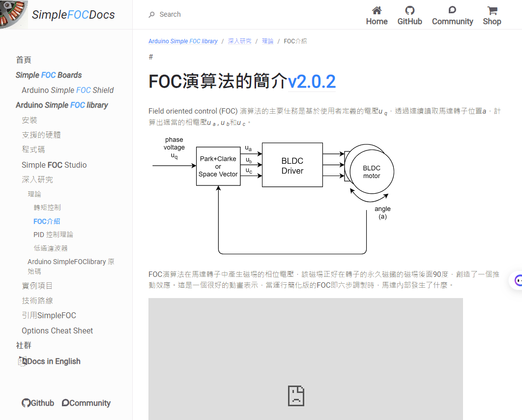The height and width of the screenshot is (420, 522).
Task: Open 程式碼 sidebar item
Action: [33, 150]
